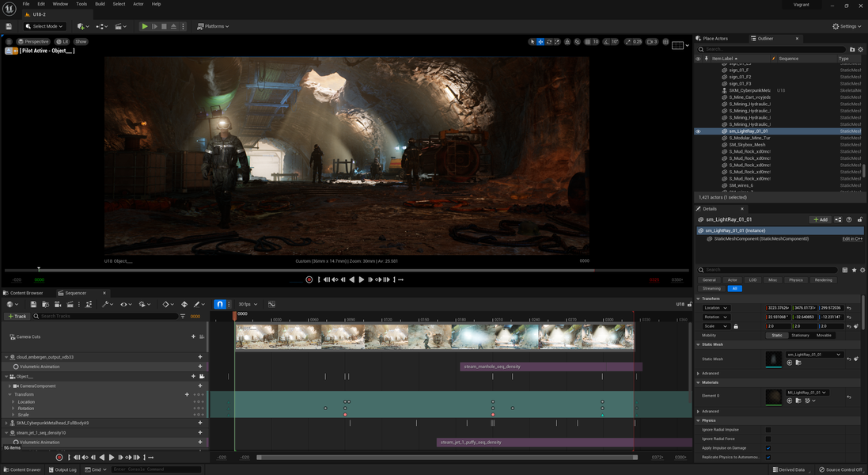Open the viewport layout options icon
The width and height of the screenshot is (868, 475).
(677, 45)
